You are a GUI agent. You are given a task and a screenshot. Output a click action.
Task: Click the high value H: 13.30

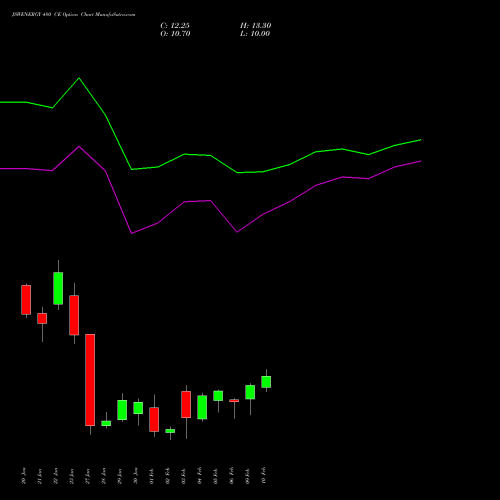click(x=255, y=26)
